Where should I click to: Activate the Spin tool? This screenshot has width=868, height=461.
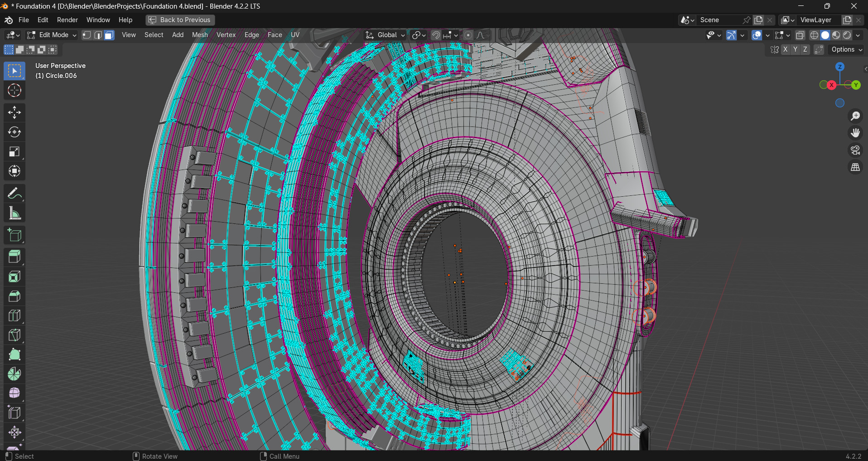(14, 374)
